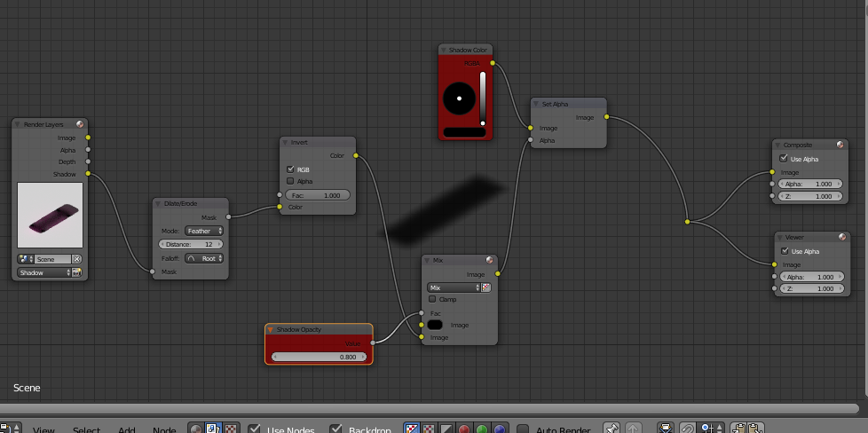Select the compositing nodes tree icon
The height and width of the screenshot is (433, 868).
click(213, 429)
